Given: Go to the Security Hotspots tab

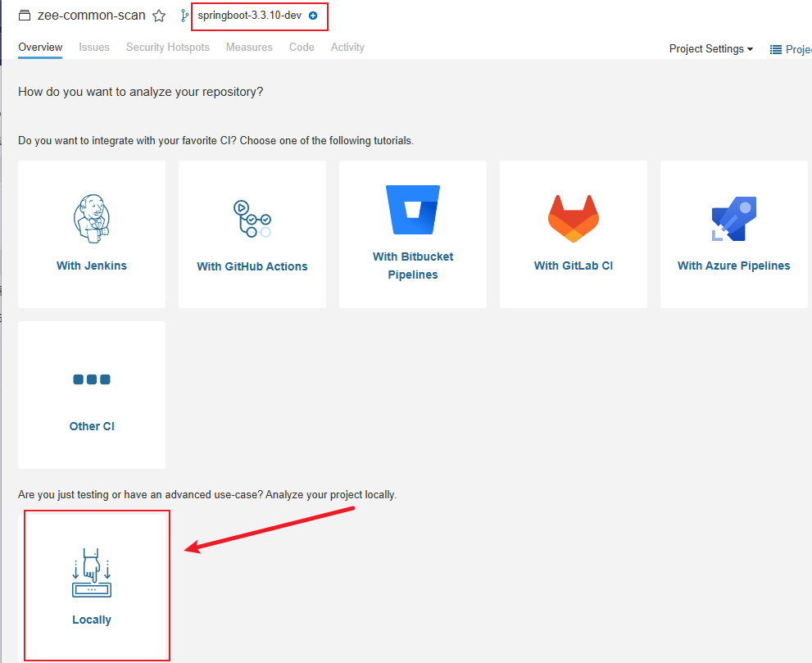Looking at the screenshot, I should click(168, 48).
